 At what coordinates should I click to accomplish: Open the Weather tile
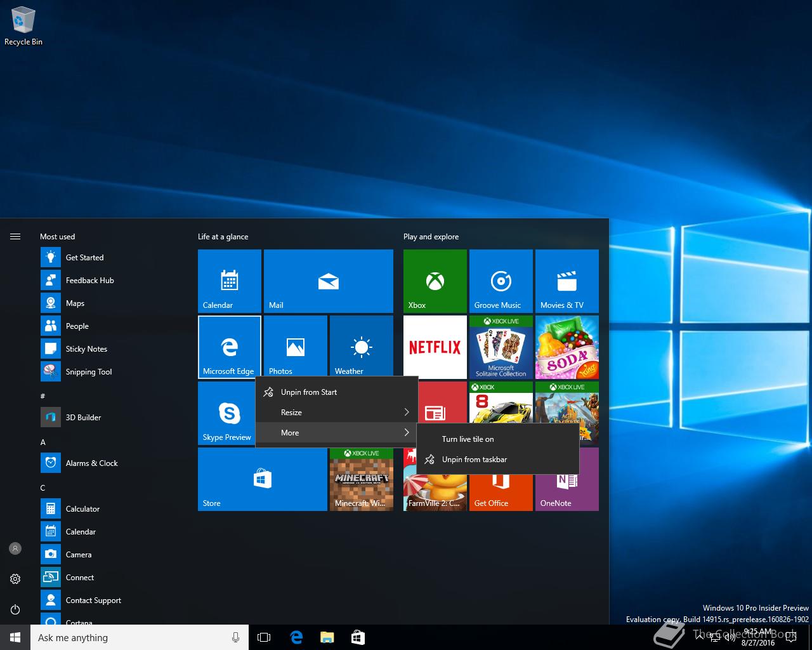[x=362, y=346]
